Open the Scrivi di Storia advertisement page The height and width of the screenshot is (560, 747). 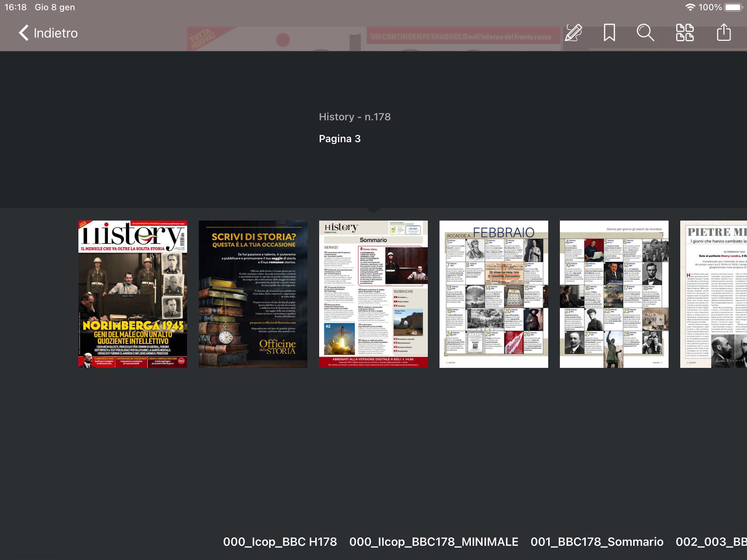(253, 294)
